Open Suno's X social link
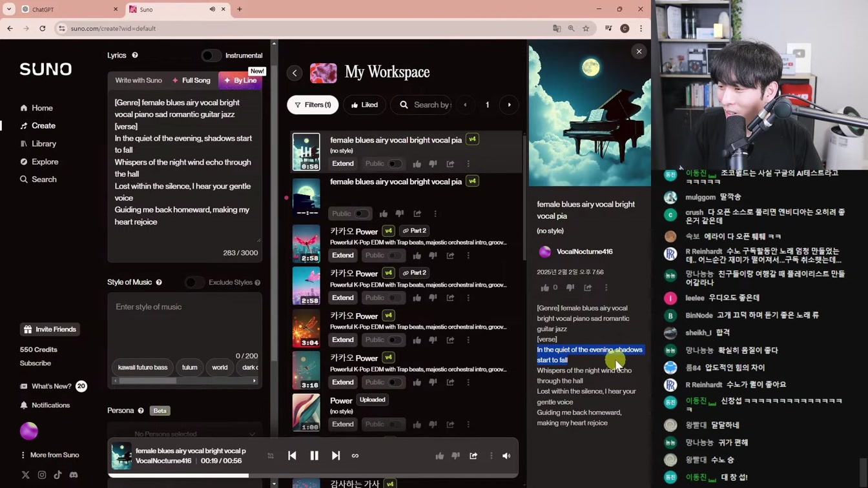868x488 pixels. pyautogui.click(x=26, y=475)
